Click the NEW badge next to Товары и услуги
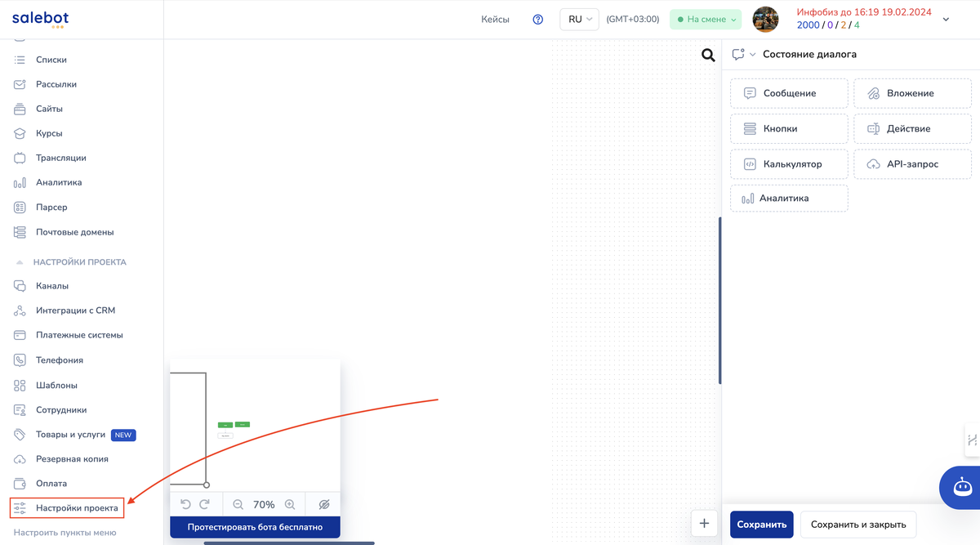Image resolution: width=980 pixels, height=545 pixels. pyautogui.click(x=123, y=435)
